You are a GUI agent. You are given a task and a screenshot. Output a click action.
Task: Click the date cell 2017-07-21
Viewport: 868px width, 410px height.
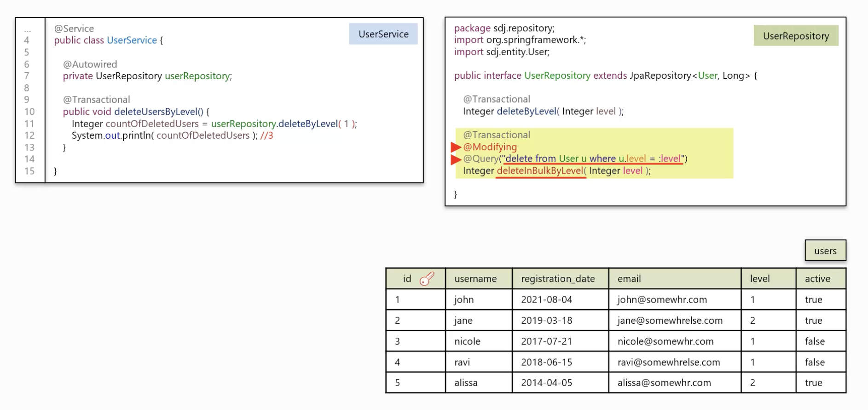560,341
